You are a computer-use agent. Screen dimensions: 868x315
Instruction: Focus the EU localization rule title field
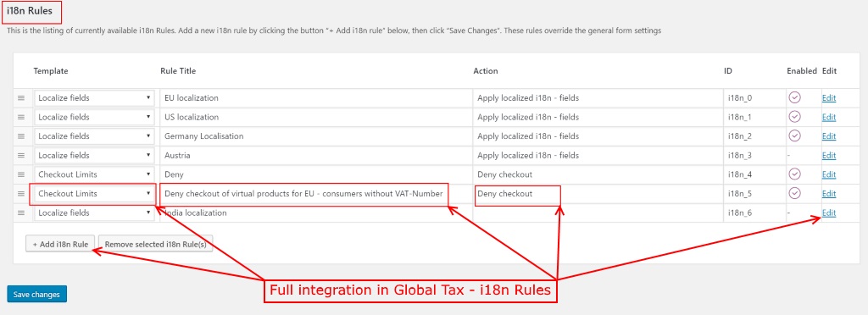click(x=316, y=98)
